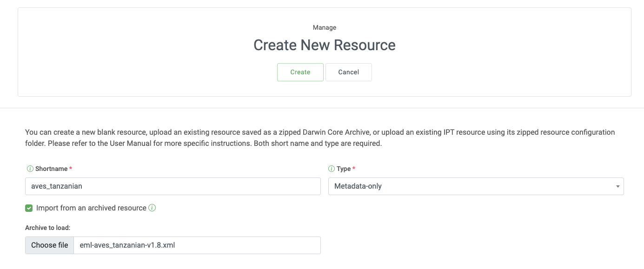Click the Archive to load label
644x269 pixels.
(x=47, y=228)
